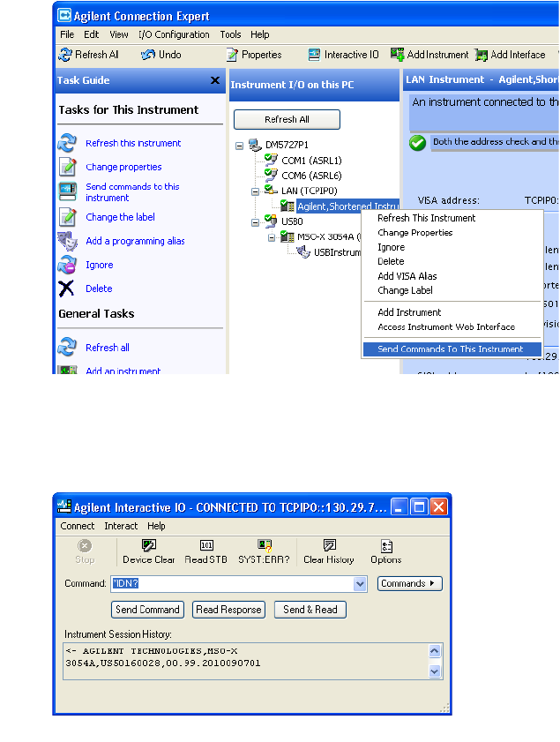Click the Read Response button

click(228, 610)
